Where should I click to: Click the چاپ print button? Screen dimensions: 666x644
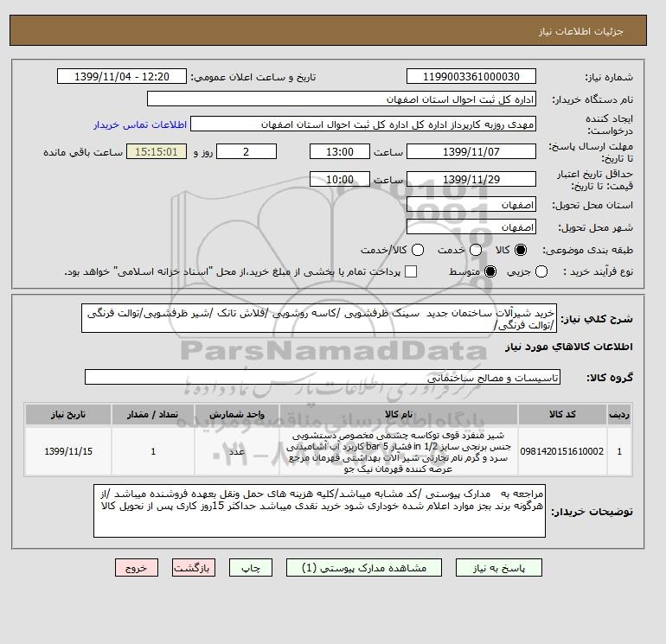251,568
